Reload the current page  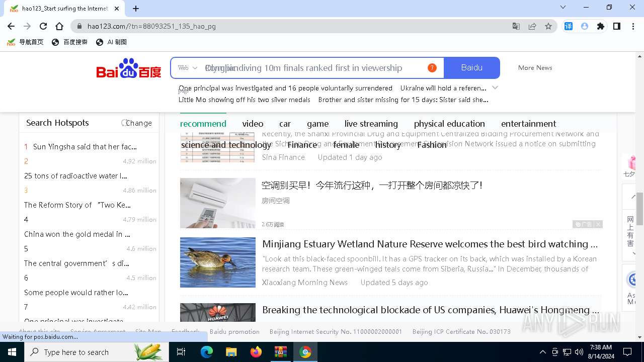(43, 26)
